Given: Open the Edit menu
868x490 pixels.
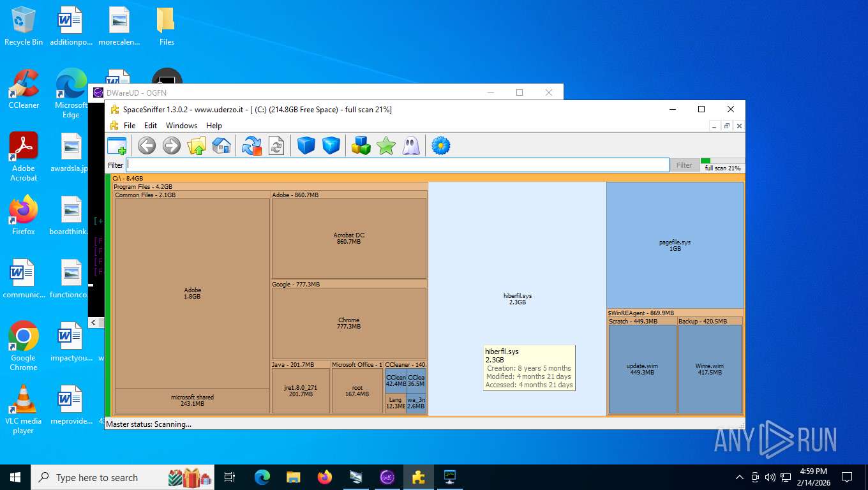Looking at the screenshot, I should click(151, 126).
